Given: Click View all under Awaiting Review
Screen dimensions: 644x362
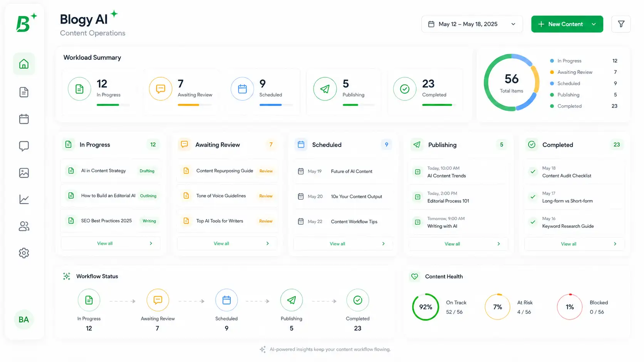Looking at the screenshot, I should pyautogui.click(x=227, y=244).
